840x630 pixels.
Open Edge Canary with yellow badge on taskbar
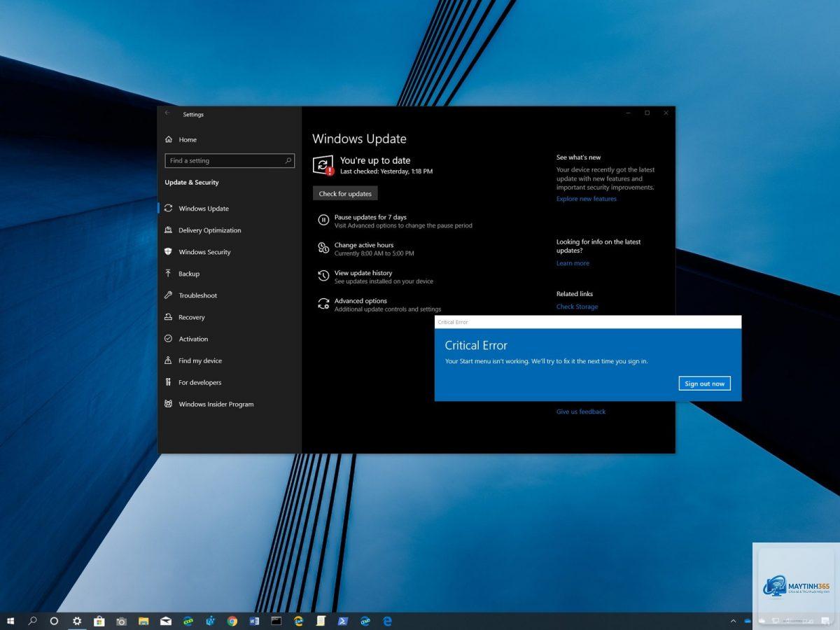click(298, 621)
